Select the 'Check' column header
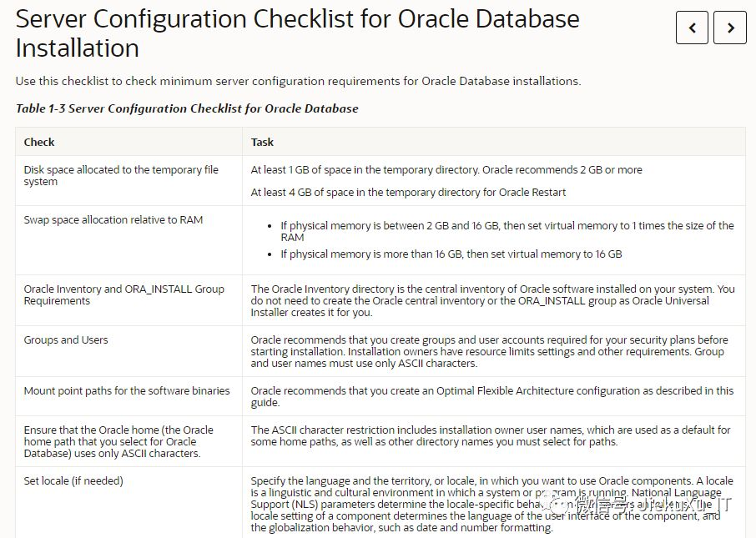This screenshot has width=756, height=538. click(x=38, y=142)
